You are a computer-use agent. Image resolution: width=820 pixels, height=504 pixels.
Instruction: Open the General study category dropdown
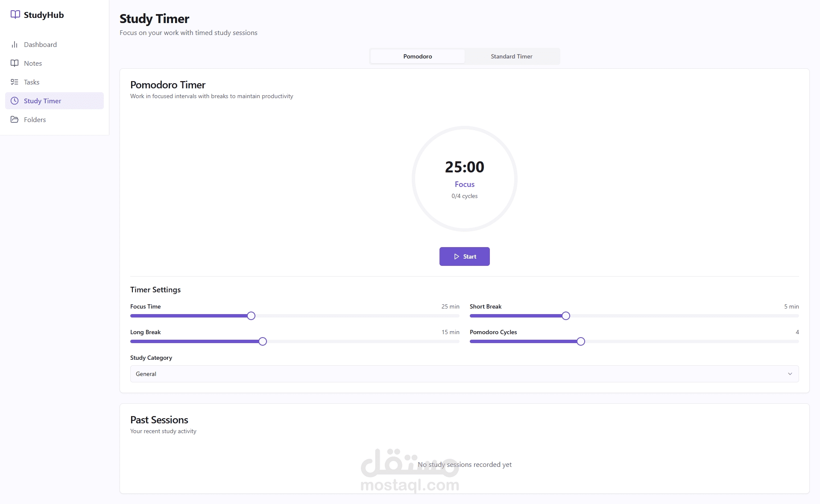(x=464, y=374)
